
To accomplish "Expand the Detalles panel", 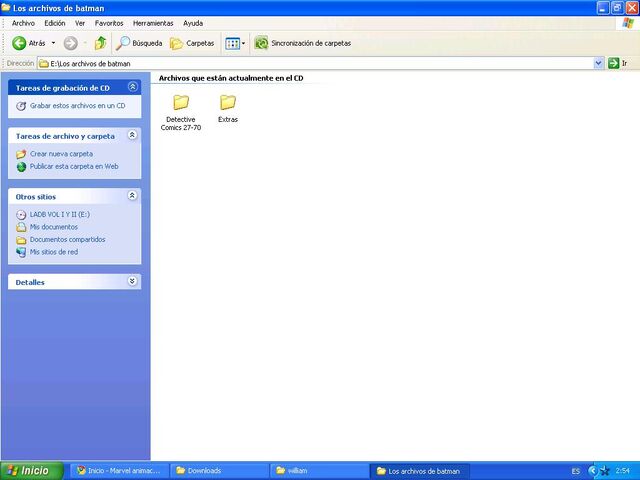I will pyautogui.click(x=133, y=281).
